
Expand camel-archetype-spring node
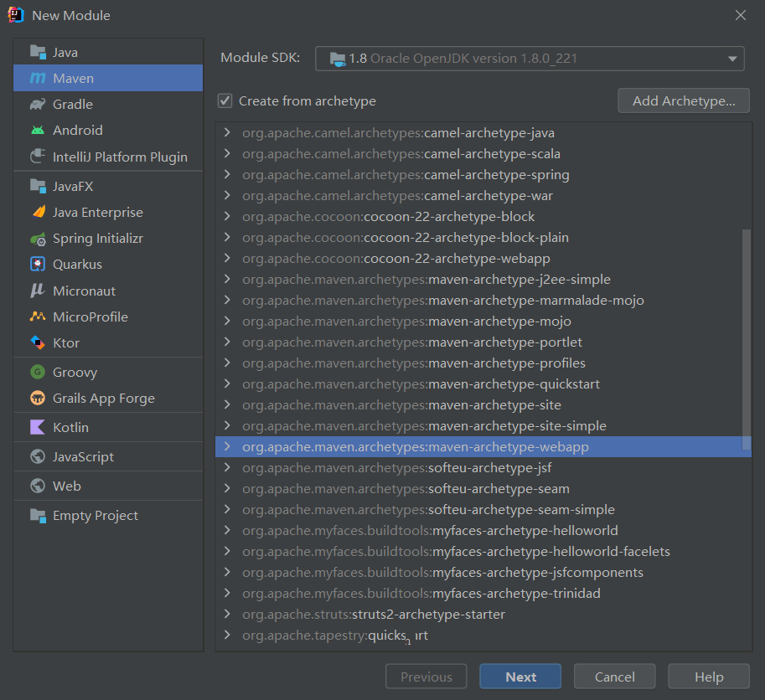pyautogui.click(x=227, y=174)
